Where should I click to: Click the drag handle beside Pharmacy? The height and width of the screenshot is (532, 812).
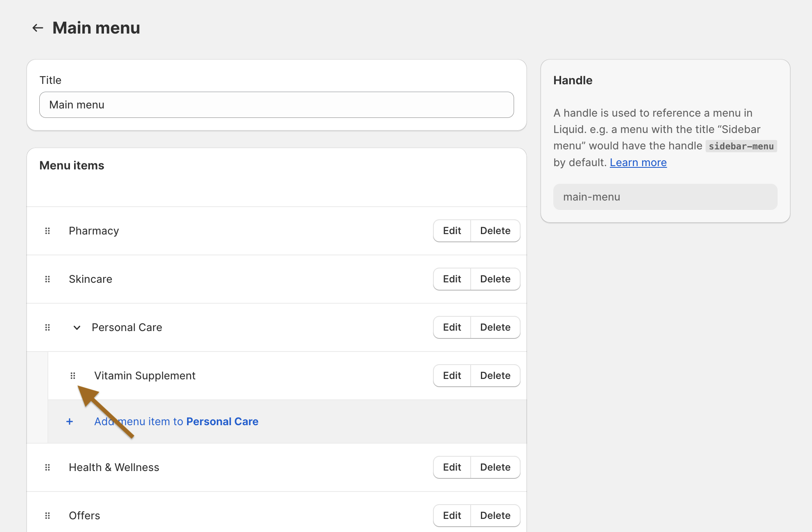click(47, 231)
